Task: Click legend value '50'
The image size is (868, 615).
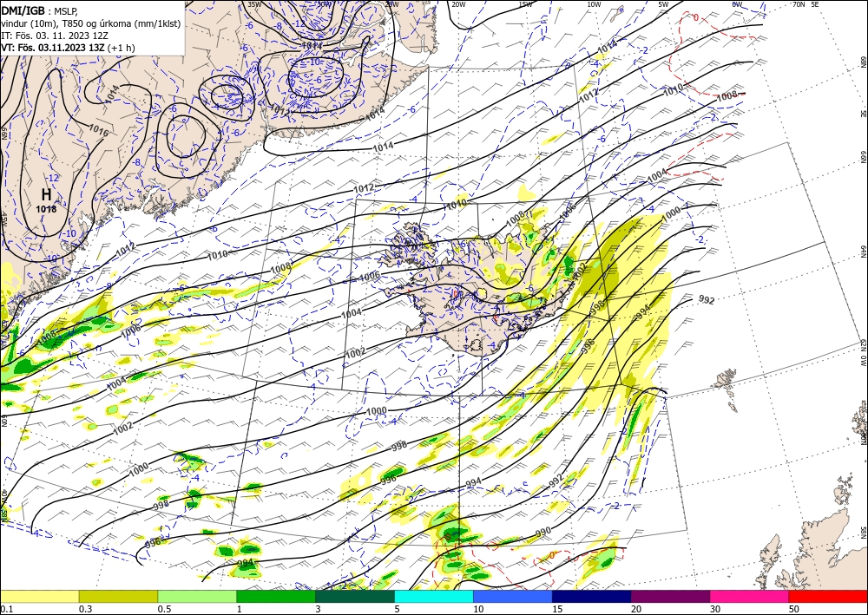Action: pos(794,609)
